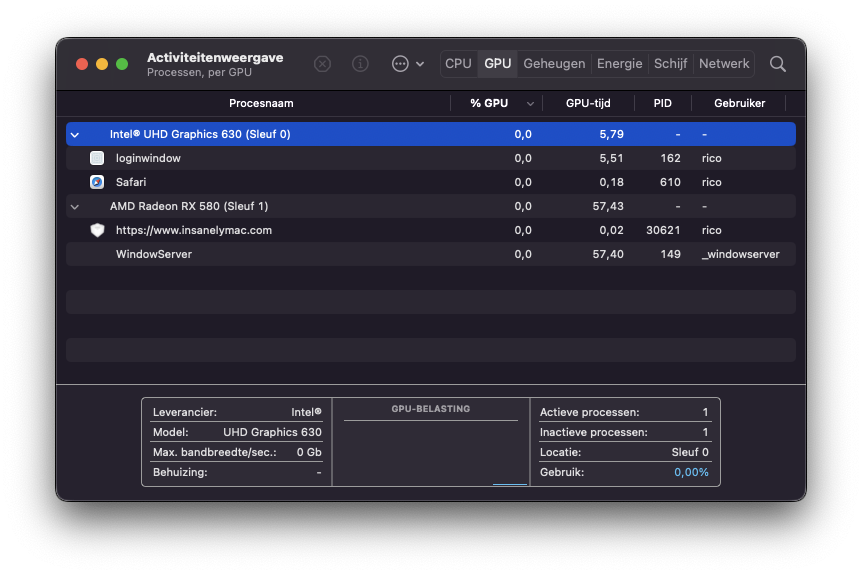The height and width of the screenshot is (575, 862).
Task: Zoom window with the green button
Action: (x=122, y=64)
